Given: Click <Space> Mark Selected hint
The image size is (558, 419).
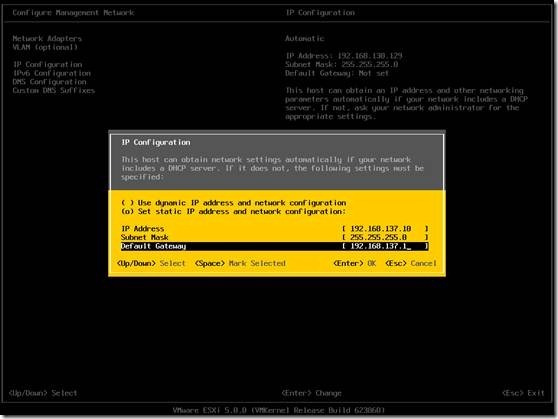Looking at the screenshot, I should point(240,263).
